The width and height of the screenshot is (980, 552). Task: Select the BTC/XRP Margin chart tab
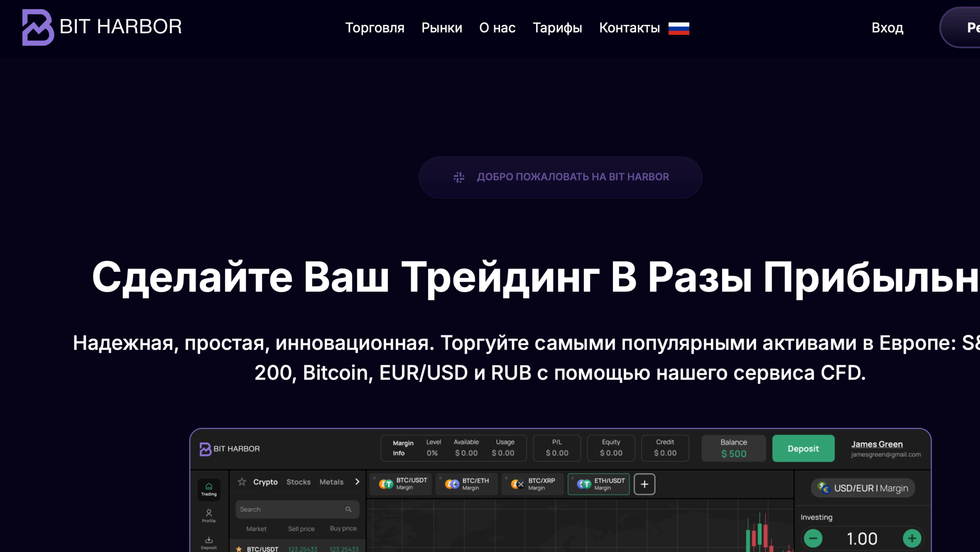[533, 484]
